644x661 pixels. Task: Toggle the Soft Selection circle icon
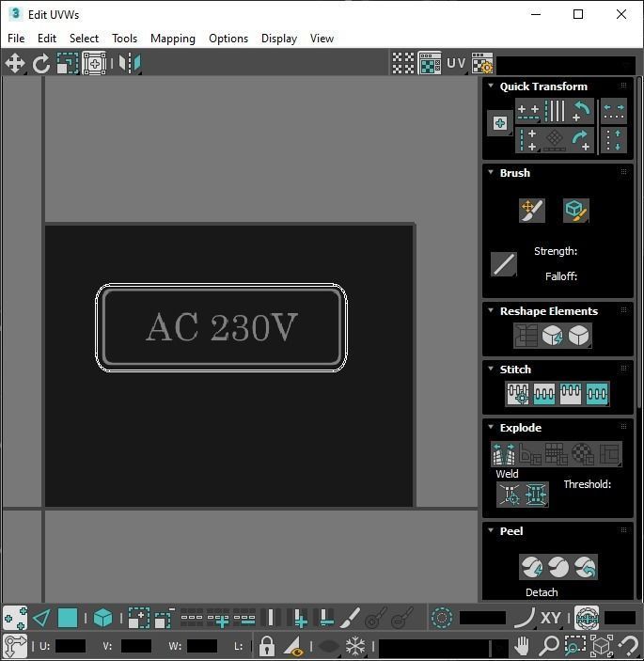click(442, 619)
